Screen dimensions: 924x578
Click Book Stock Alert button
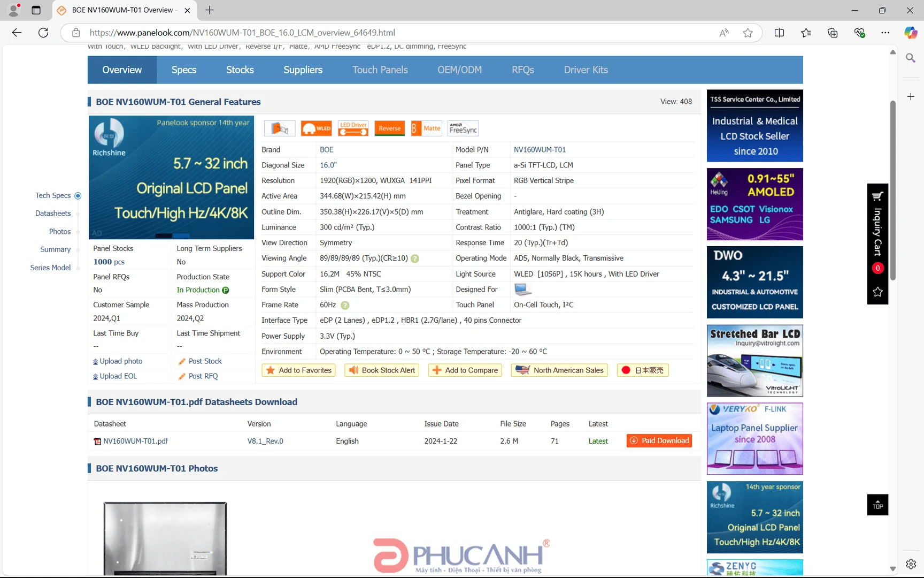point(382,370)
